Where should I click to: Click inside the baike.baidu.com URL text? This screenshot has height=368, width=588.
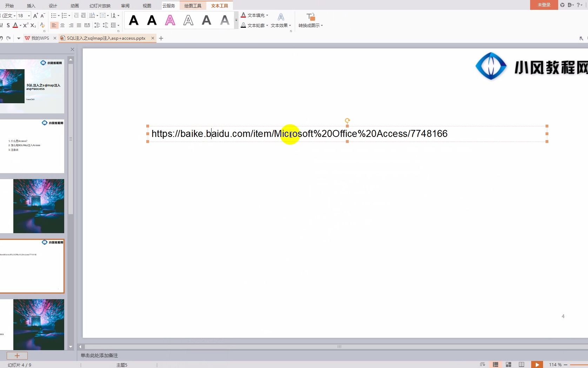click(x=299, y=134)
